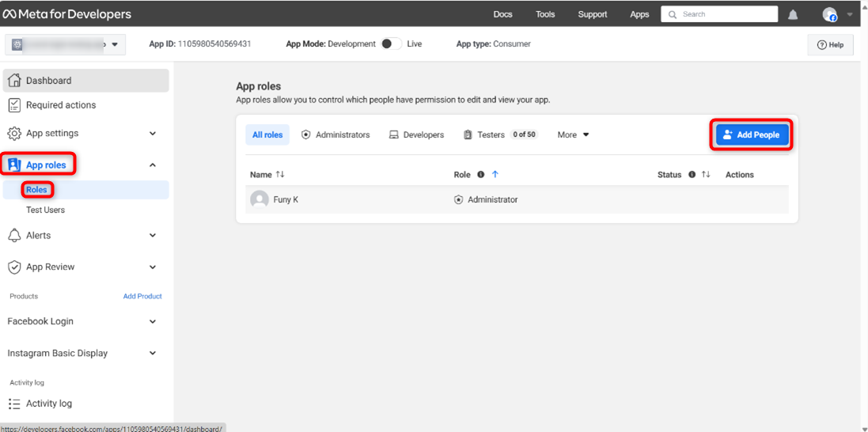
Task: Click the Alerts bell icon in sidebar
Action: 15,236
